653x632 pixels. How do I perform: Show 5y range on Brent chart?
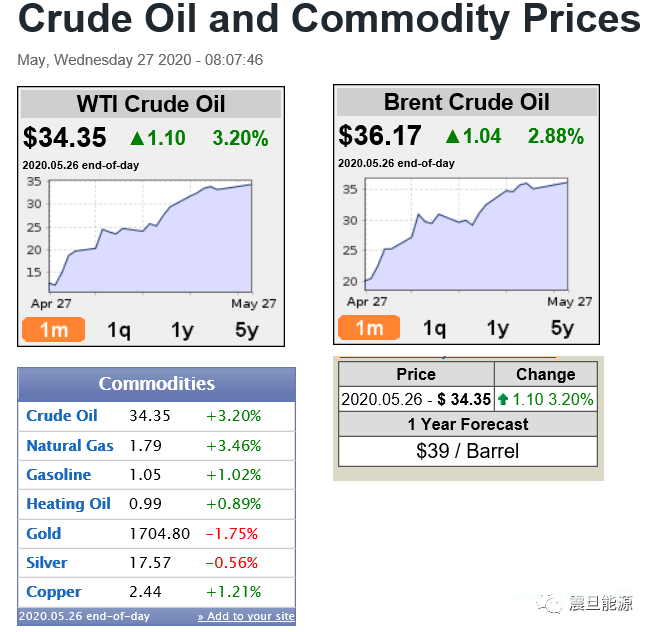[562, 328]
